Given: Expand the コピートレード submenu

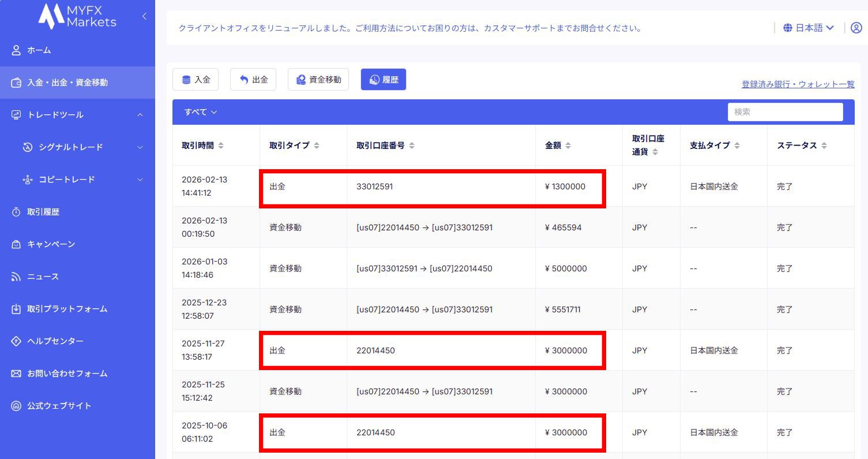Looking at the screenshot, I should click(x=140, y=180).
